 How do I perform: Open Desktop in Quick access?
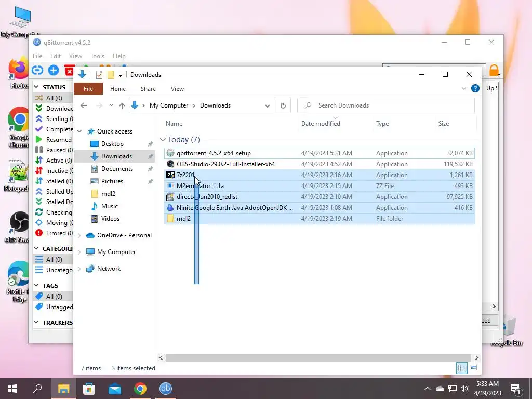[112, 144]
